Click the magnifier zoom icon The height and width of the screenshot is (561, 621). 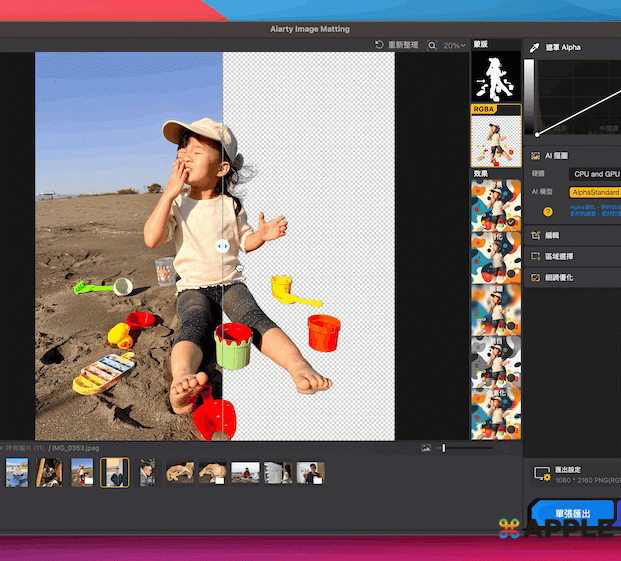point(432,45)
